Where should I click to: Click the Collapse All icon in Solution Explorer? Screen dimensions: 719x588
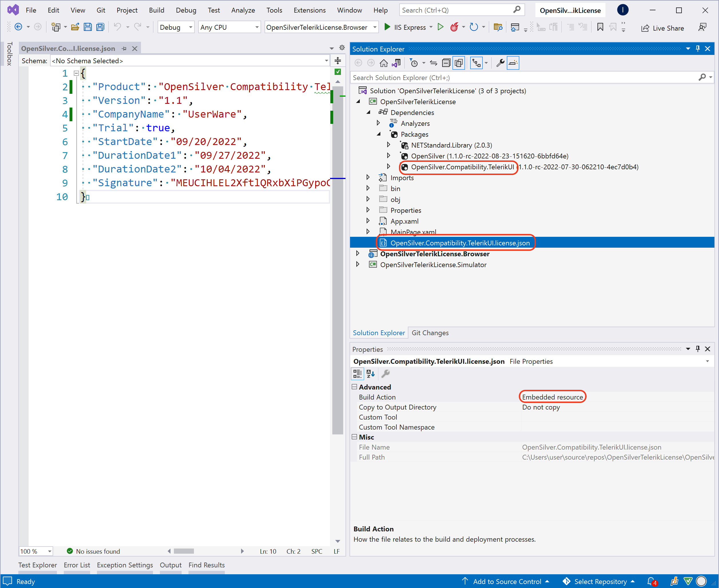pyautogui.click(x=446, y=63)
